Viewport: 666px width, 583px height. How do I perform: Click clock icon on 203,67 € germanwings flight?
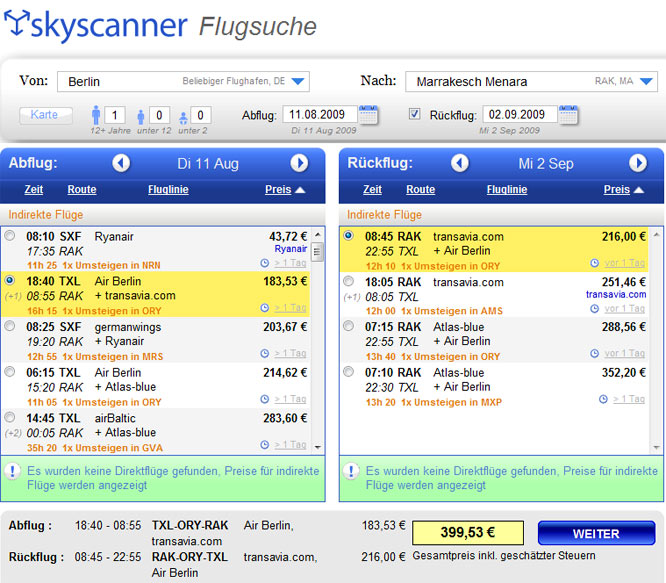pyautogui.click(x=265, y=353)
